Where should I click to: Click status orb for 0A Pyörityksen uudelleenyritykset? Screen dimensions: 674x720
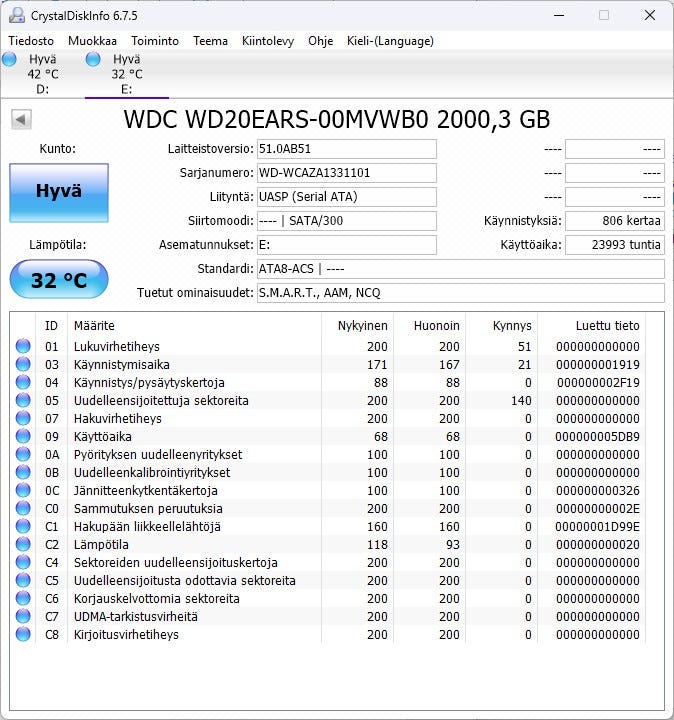point(23,454)
